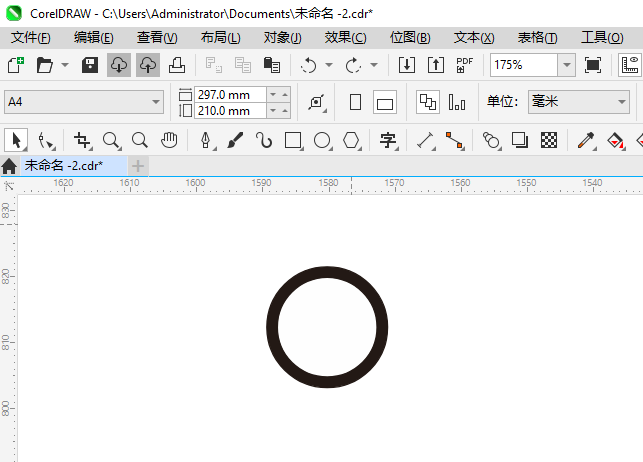Select the Freehand curve tool
The width and height of the screenshot is (643, 462).
[264, 141]
